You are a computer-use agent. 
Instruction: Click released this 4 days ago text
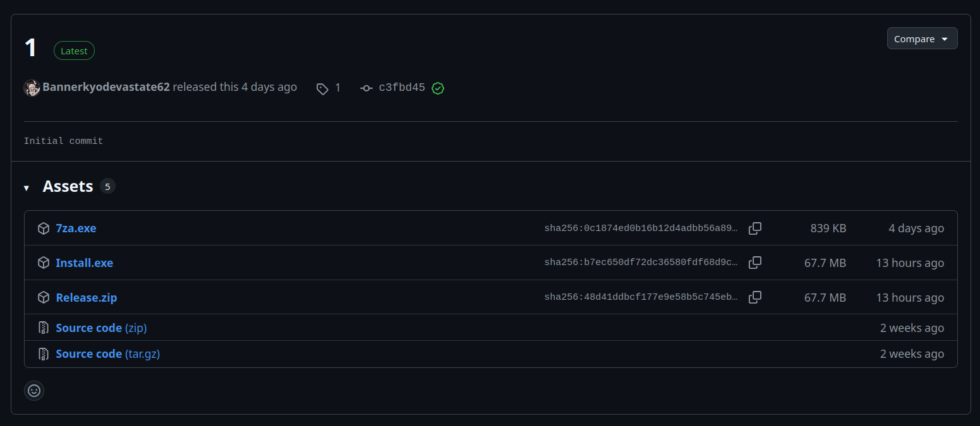[234, 87]
